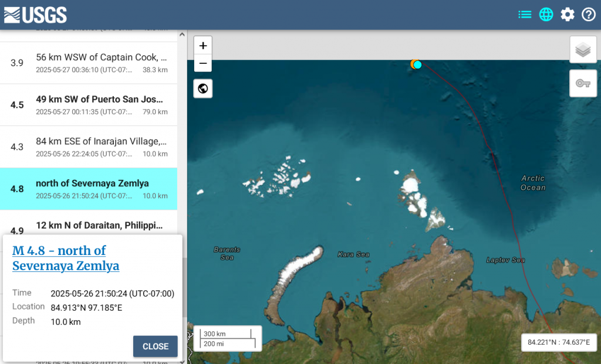Click the cursor coordinates readout 84.221°N

[x=559, y=342]
